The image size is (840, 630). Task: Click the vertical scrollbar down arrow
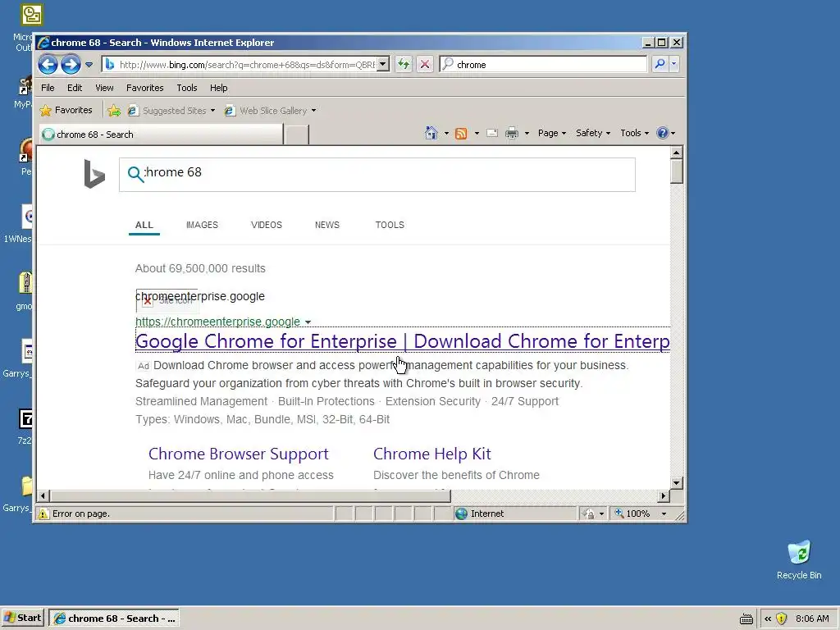(677, 482)
